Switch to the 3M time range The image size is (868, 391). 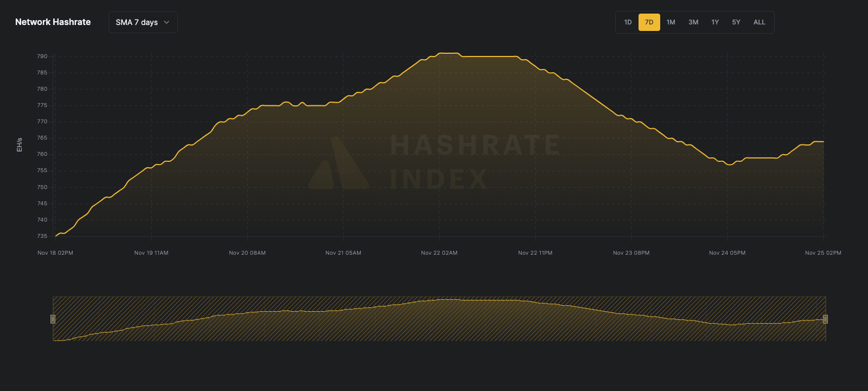point(693,22)
